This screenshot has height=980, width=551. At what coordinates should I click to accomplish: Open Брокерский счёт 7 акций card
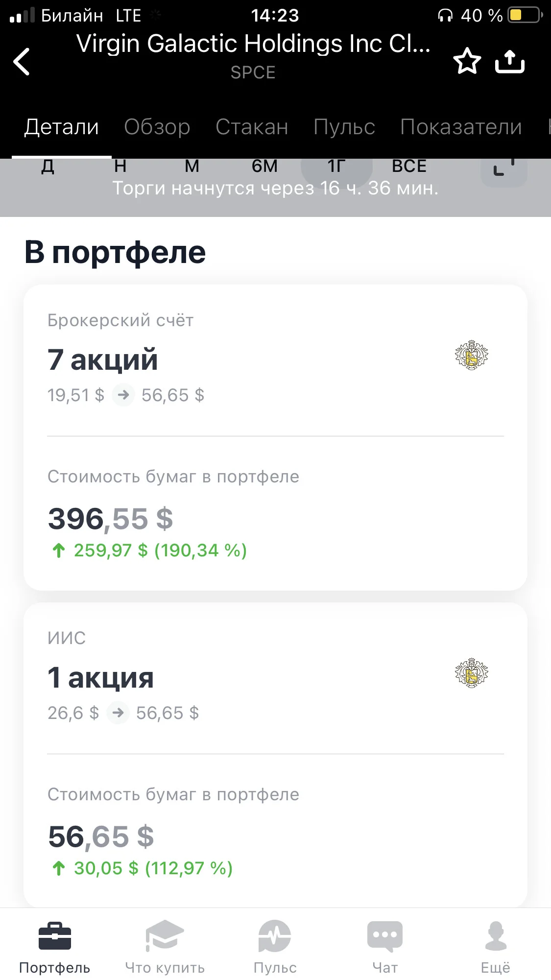click(x=275, y=437)
